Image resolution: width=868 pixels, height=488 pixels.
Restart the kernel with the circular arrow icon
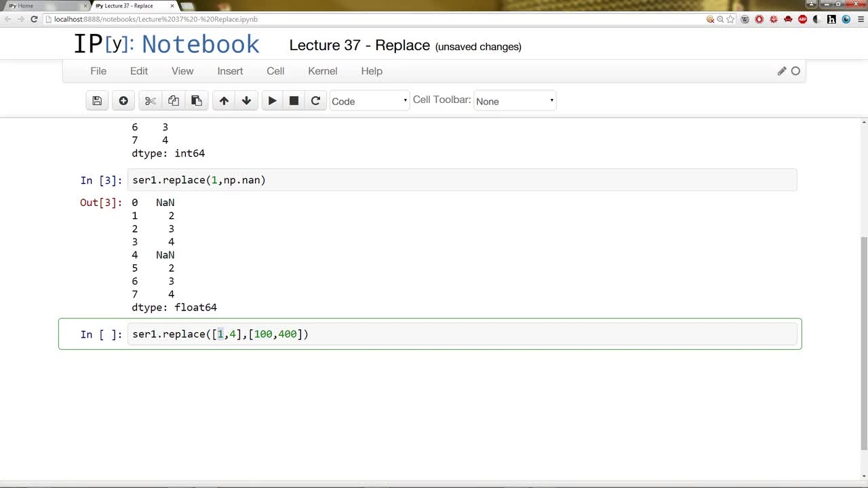coord(315,101)
